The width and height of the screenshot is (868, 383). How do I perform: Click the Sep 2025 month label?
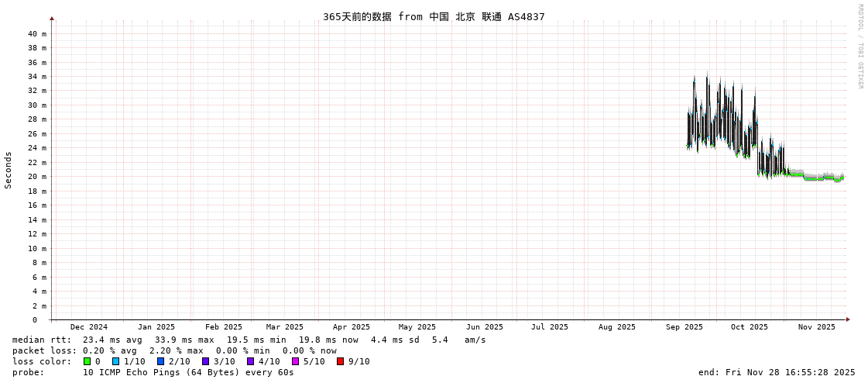684,327
